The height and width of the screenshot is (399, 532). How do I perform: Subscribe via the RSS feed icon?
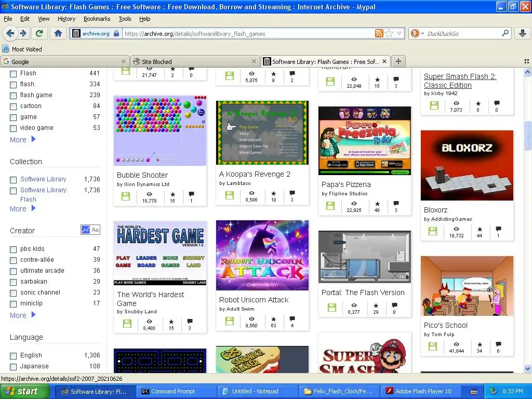pos(379,33)
